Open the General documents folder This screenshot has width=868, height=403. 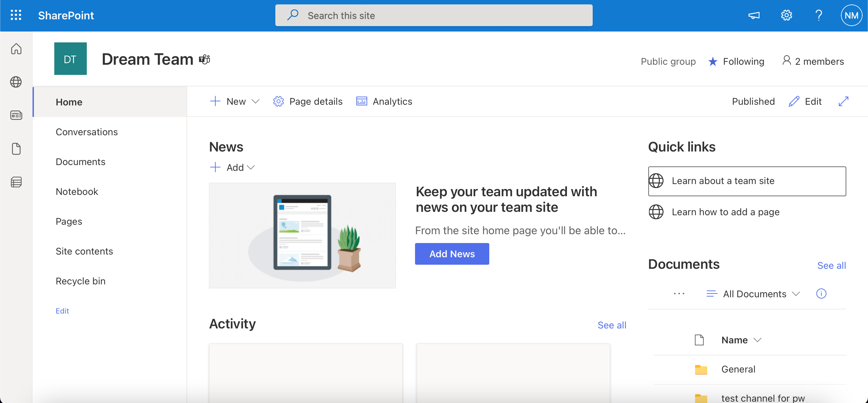(x=738, y=369)
